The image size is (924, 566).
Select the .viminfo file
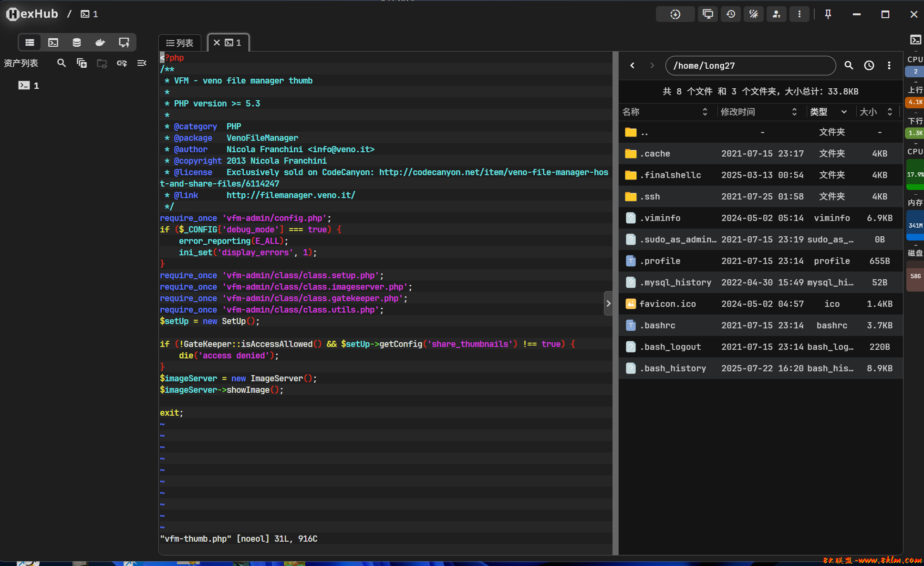click(x=760, y=218)
